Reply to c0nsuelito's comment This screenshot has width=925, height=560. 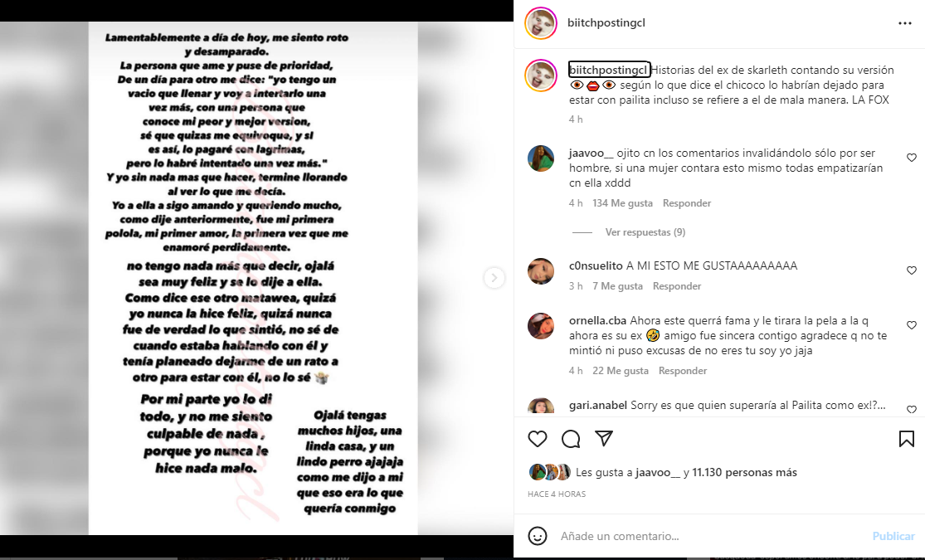pyautogui.click(x=677, y=286)
